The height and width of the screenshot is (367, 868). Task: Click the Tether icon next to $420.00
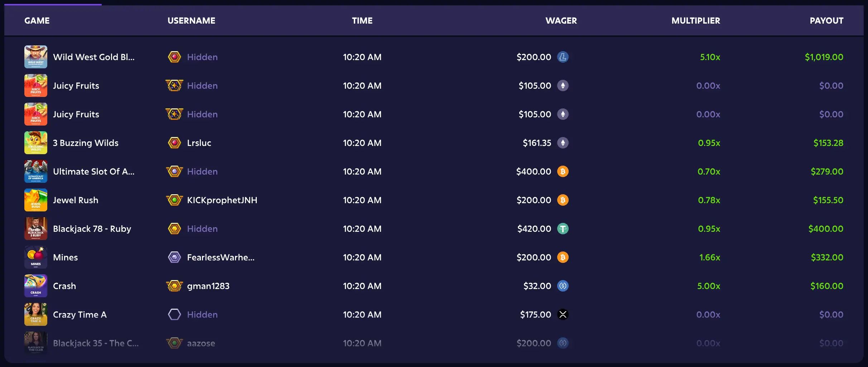point(563,229)
